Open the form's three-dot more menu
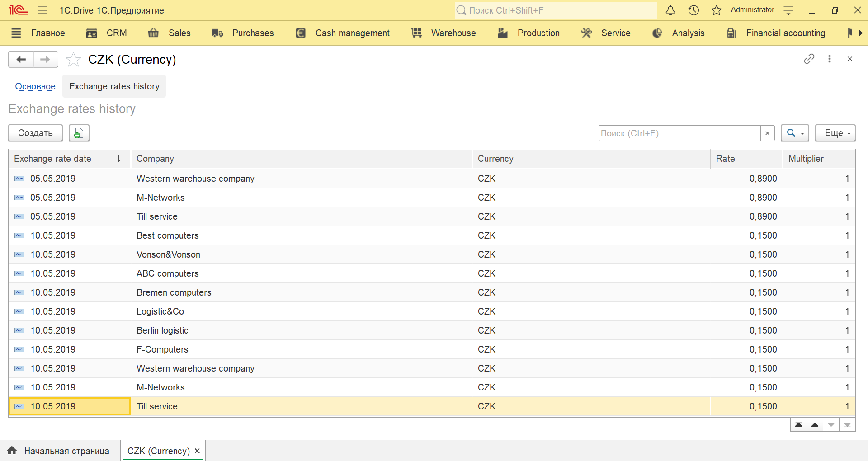 (x=830, y=59)
